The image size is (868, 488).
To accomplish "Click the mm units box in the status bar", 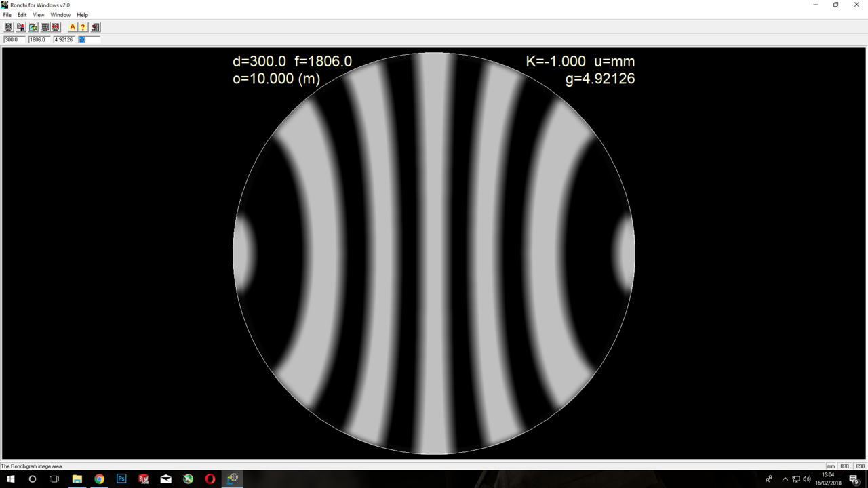I will (x=831, y=466).
